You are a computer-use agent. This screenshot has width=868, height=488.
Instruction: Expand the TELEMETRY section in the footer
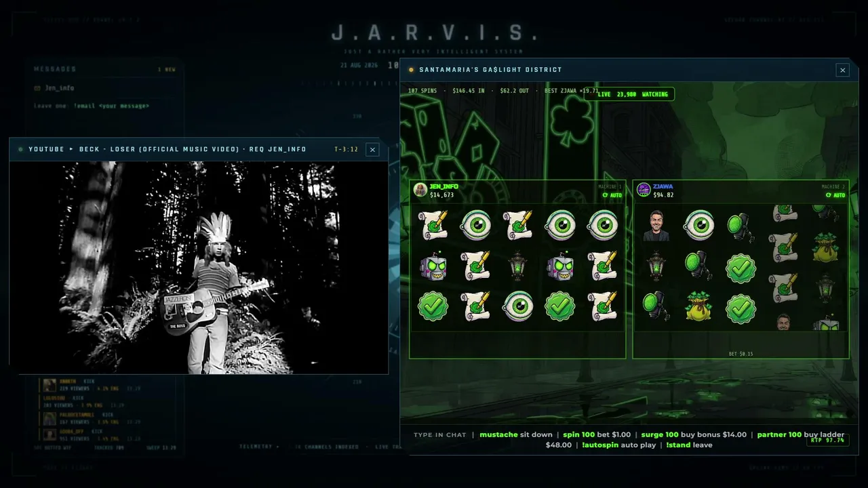(259, 447)
